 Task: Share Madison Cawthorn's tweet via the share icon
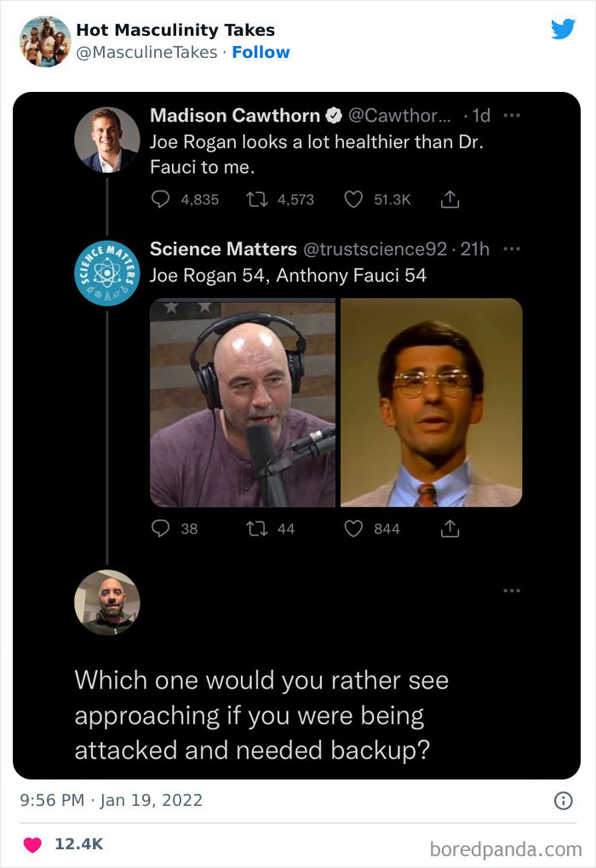point(450,198)
